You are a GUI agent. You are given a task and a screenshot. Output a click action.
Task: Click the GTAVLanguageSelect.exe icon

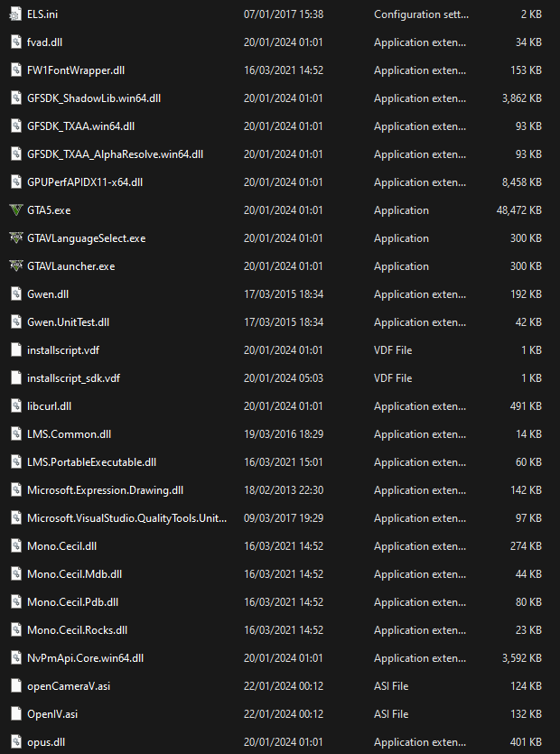pyautogui.click(x=15, y=238)
